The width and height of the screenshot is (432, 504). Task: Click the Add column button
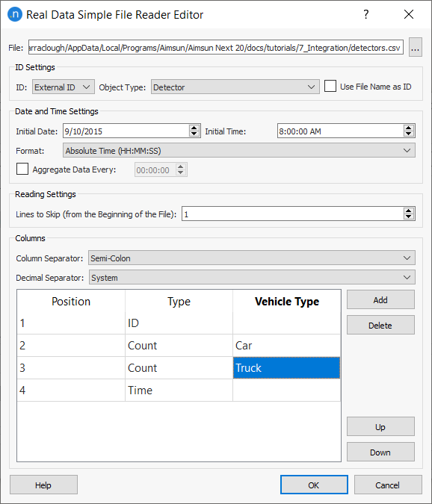coord(380,299)
